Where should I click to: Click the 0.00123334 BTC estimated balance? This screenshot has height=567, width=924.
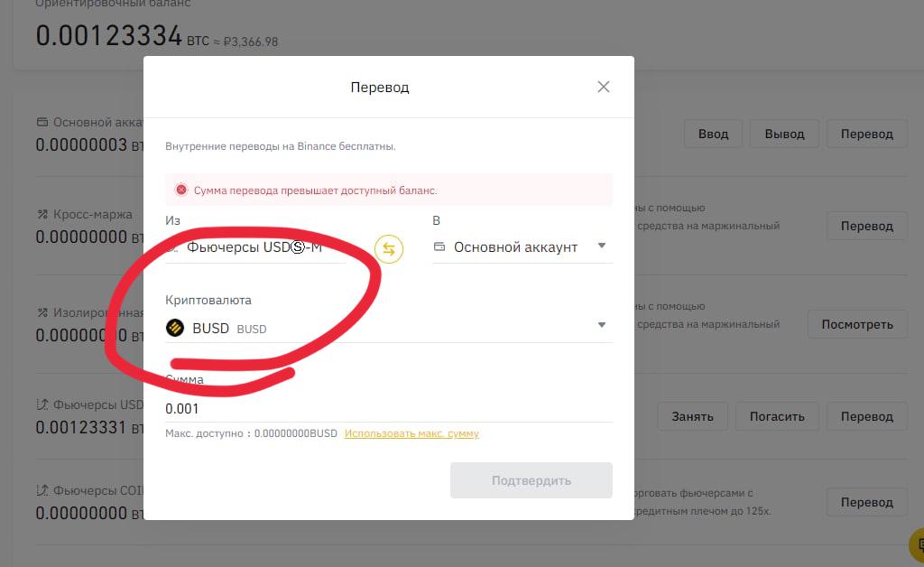pyautogui.click(x=122, y=35)
